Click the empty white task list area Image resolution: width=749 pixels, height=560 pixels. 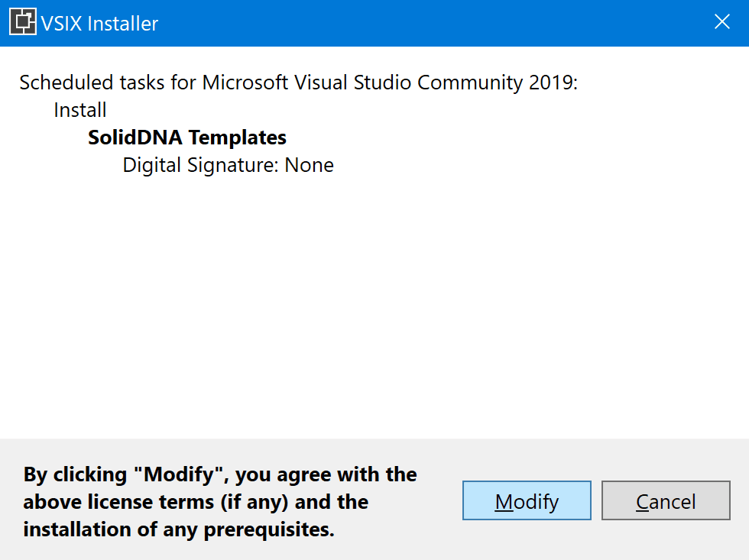point(374,306)
